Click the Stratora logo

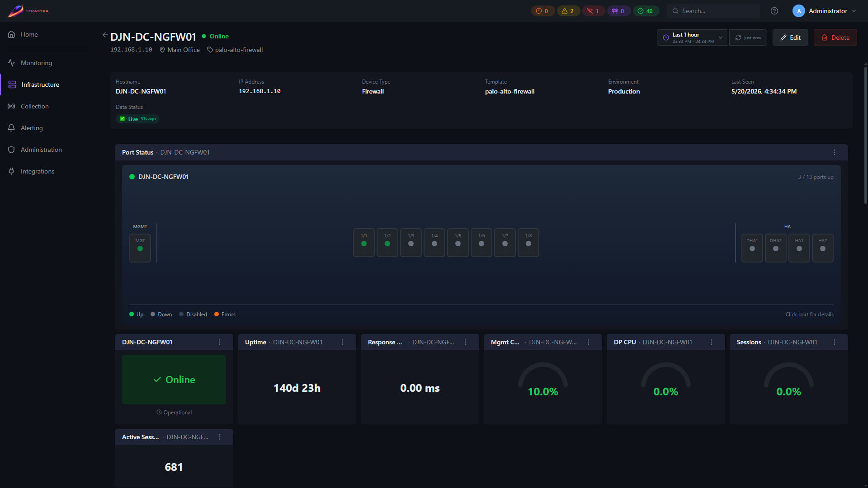click(28, 11)
